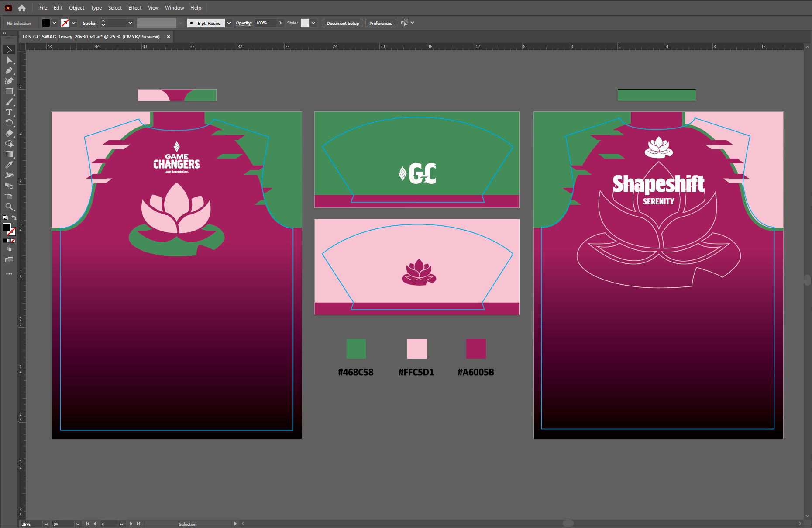Select the Zoom tool
Image resolution: width=812 pixels, height=528 pixels.
(x=9, y=207)
